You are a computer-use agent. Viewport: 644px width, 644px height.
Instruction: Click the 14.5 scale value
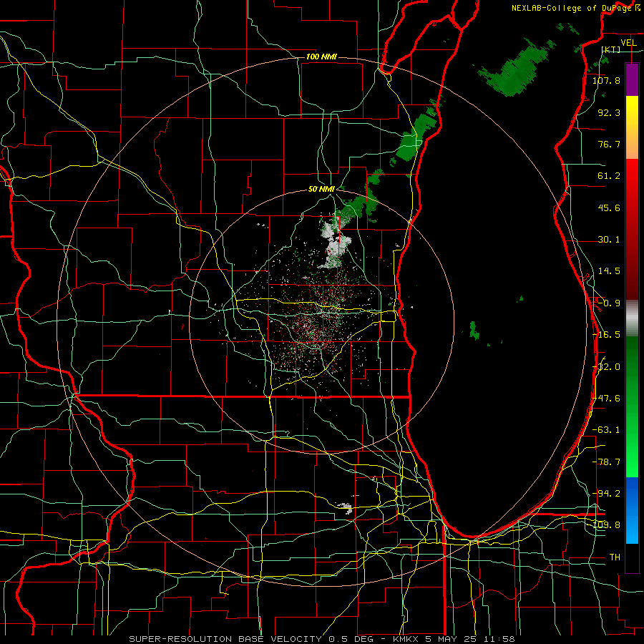pyautogui.click(x=609, y=271)
